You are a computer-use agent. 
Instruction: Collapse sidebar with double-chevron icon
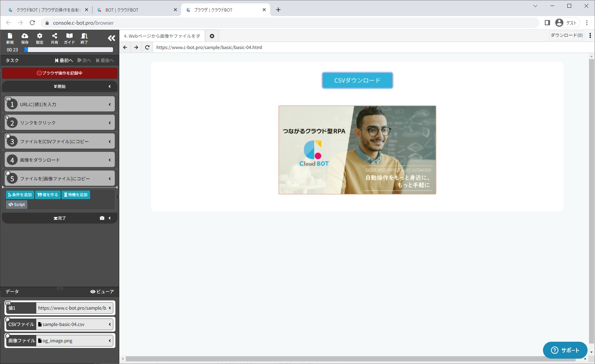111,38
